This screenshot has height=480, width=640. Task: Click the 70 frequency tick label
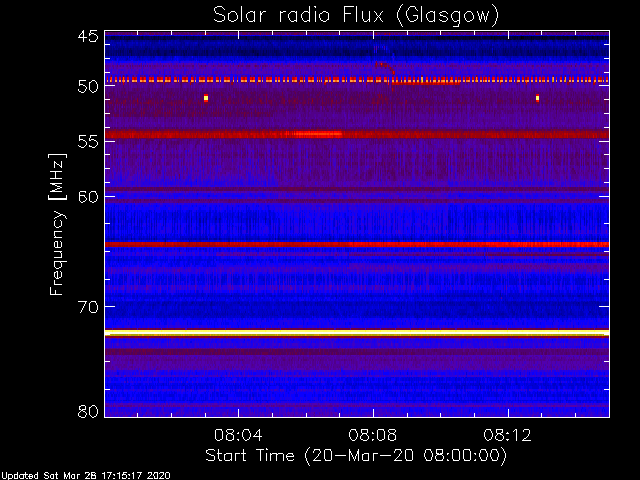[88, 307]
